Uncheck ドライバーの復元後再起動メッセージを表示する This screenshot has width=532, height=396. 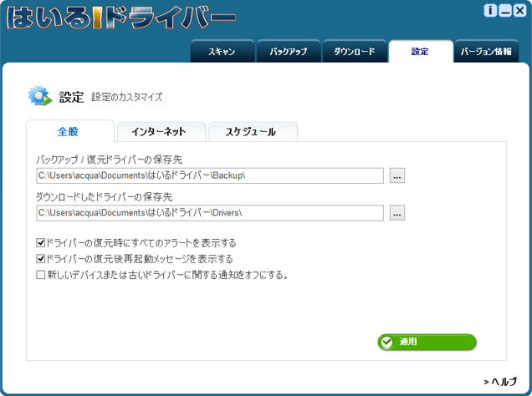[41, 259]
